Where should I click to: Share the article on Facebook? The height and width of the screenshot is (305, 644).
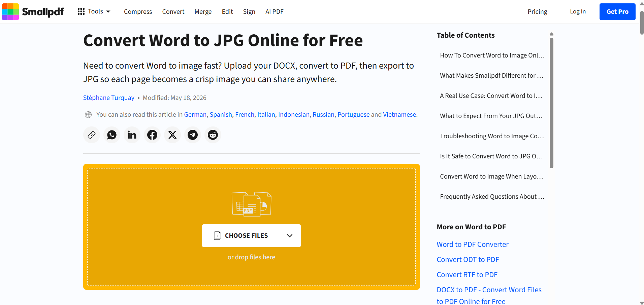coord(152,135)
